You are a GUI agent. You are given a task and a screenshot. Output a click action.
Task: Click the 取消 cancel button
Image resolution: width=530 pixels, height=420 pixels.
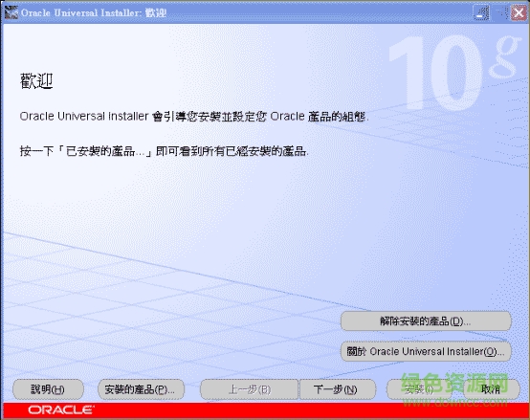[x=492, y=389]
